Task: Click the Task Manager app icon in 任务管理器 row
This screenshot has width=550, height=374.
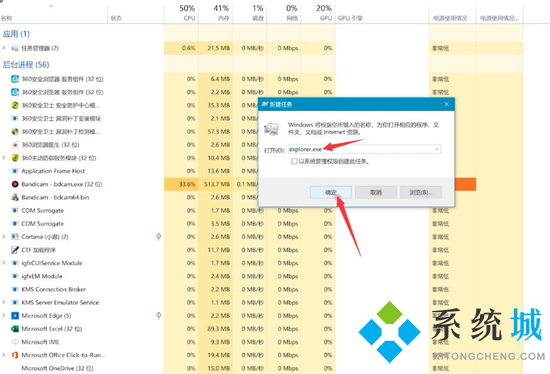Action: tap(15, 48)
